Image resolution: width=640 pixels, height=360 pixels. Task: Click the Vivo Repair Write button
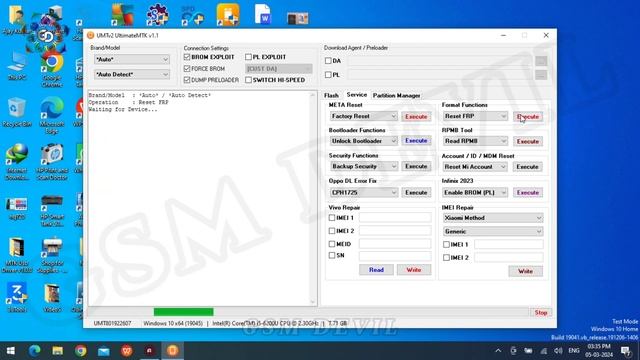point(413,270)
